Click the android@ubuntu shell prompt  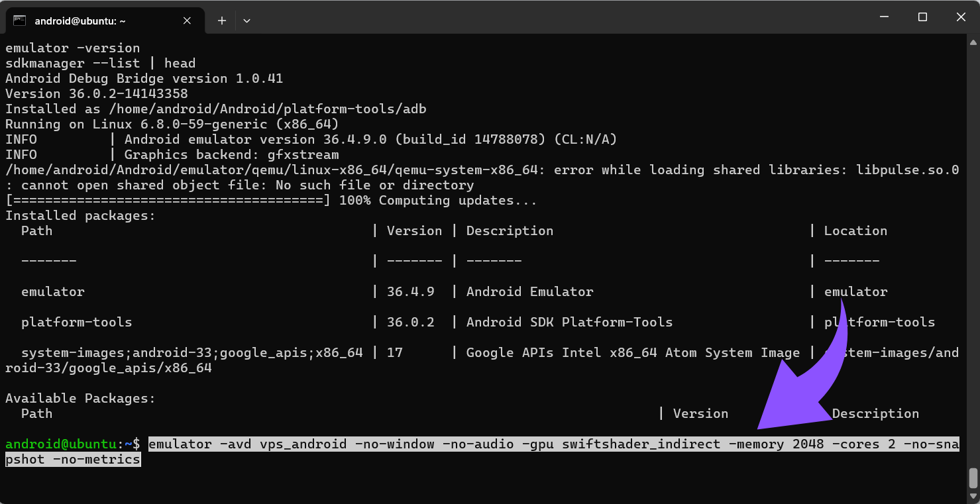[x=72, y=444]
